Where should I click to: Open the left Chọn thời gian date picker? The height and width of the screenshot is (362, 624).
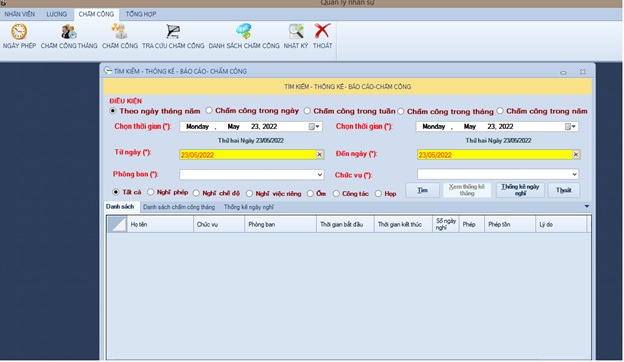point(314,127)
